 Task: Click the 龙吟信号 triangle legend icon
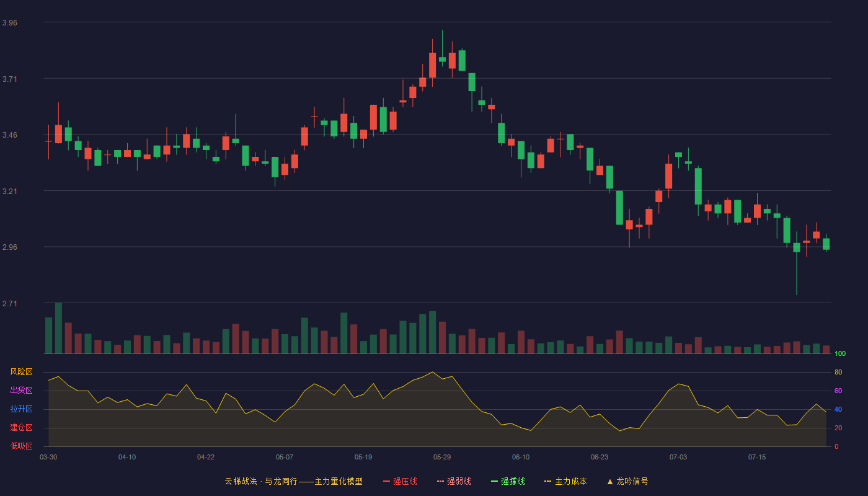[610, 481]
